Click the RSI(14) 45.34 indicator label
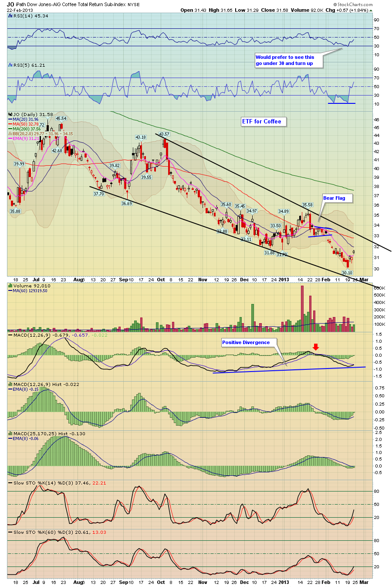The image size is (392, 587). (x=30, y=16)
